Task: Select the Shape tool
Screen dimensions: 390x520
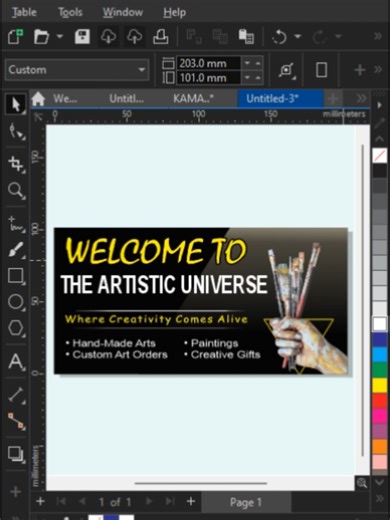Action: [x=16, y=131]
